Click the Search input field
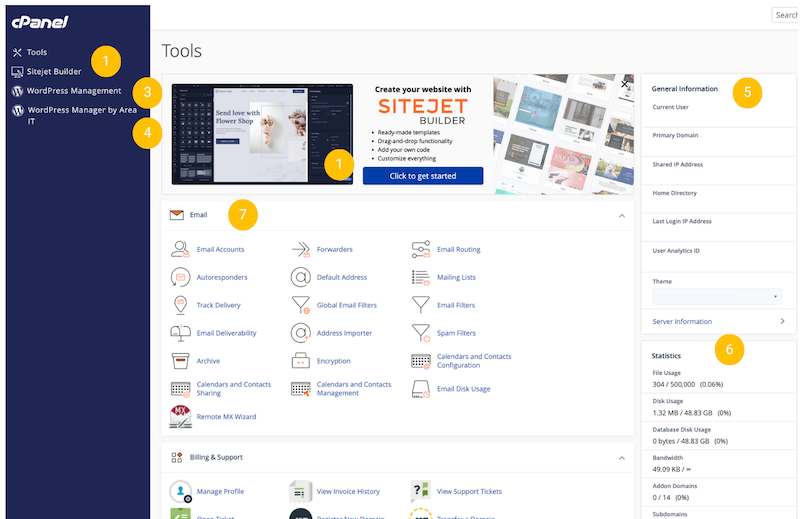 (785, 15)
